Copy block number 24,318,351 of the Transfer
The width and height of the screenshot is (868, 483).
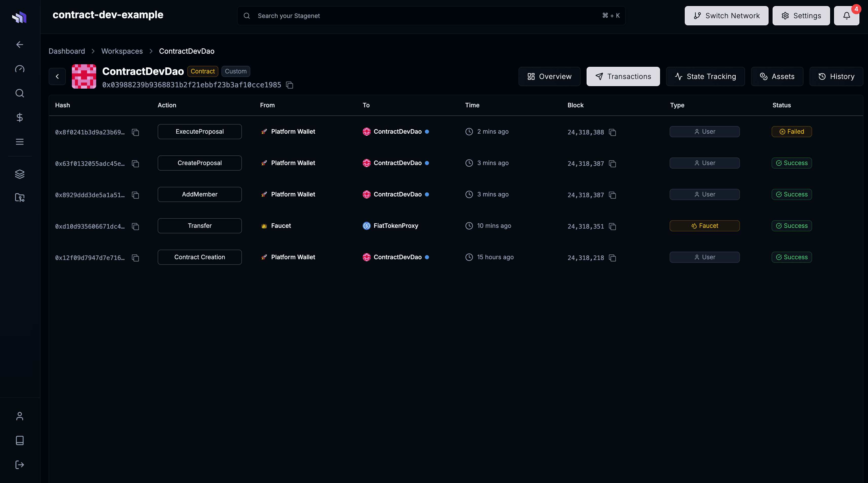(613, 227)
